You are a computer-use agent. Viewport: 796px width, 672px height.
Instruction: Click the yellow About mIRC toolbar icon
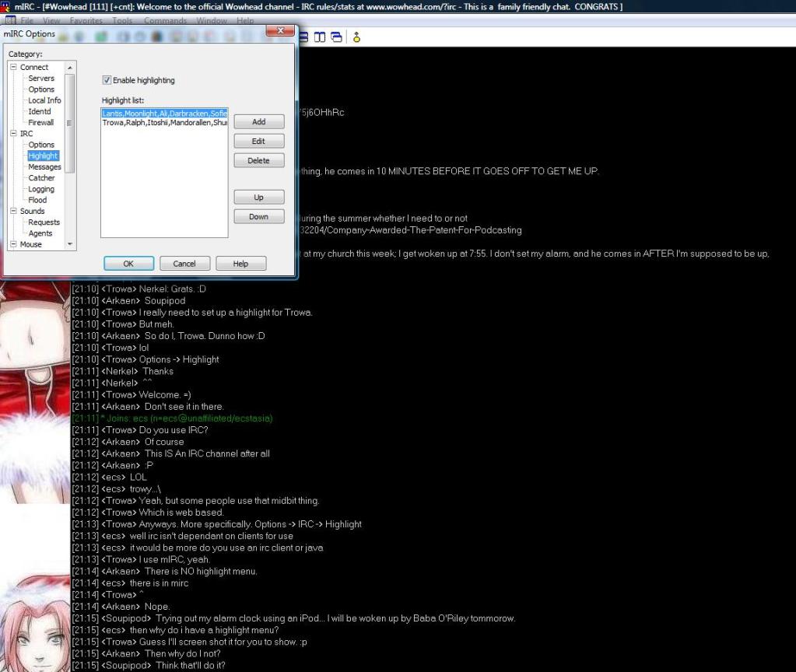point(356,37)
